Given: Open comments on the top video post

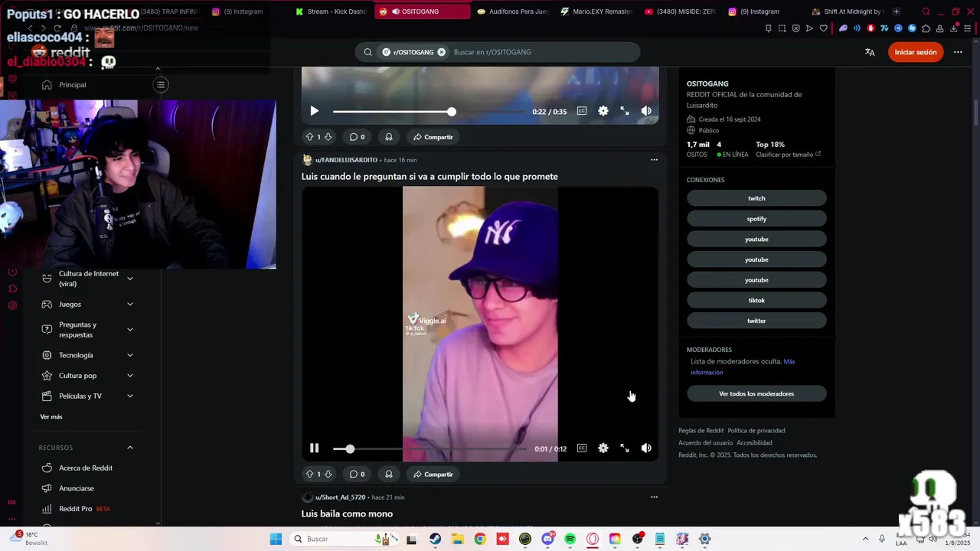Looking at the screenshot, I should tap(357, 137).
